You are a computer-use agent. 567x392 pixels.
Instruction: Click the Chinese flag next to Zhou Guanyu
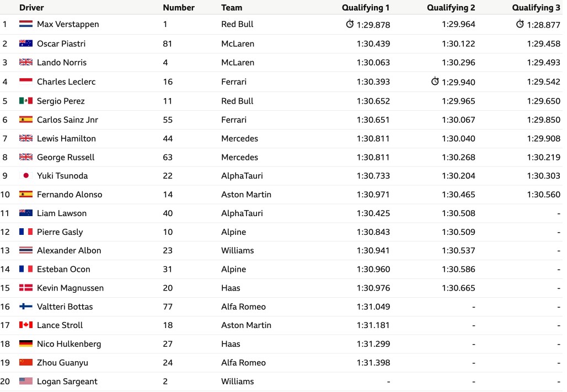coord(26,362)
